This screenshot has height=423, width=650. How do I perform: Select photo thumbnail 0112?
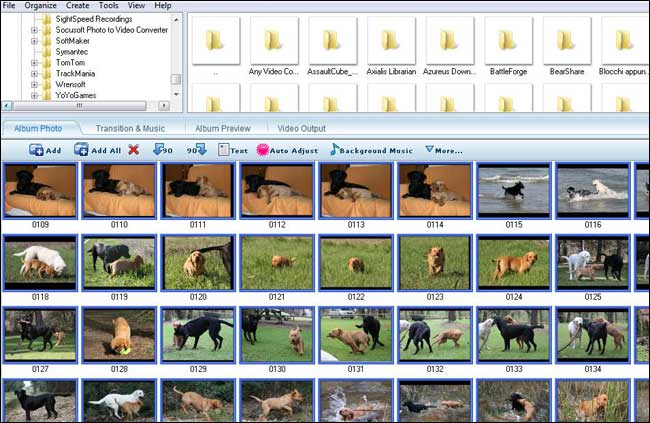(x=277, y=191)
